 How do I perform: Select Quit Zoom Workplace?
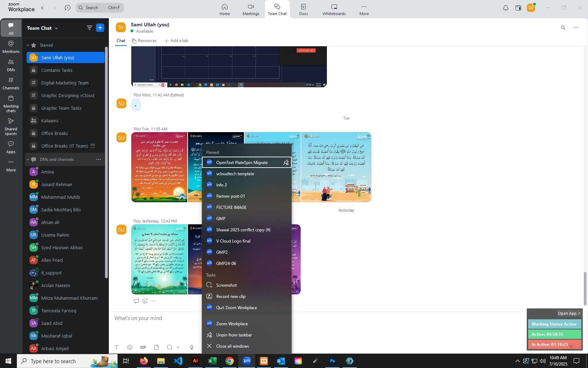pyautogui.click(x=247, y=308)
